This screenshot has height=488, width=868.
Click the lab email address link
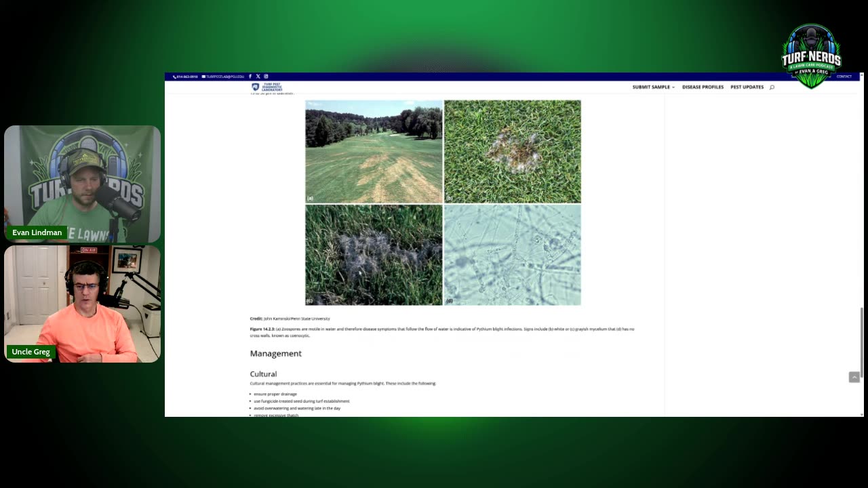tap(222, 77)
